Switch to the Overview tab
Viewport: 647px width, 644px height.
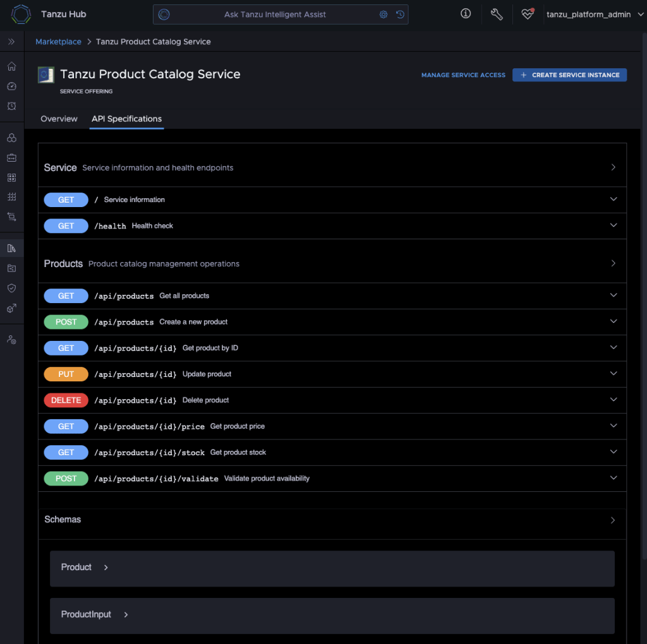(x=59, y=119)
